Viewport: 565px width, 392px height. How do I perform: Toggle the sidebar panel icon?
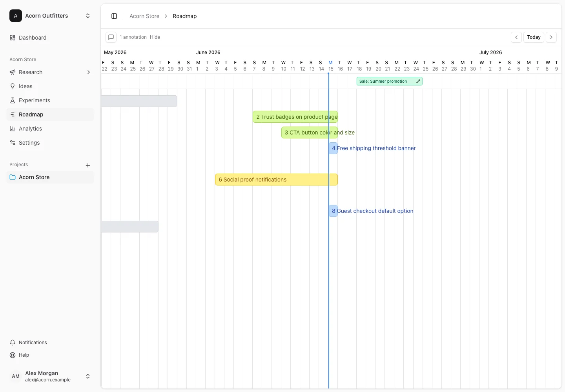114,16
